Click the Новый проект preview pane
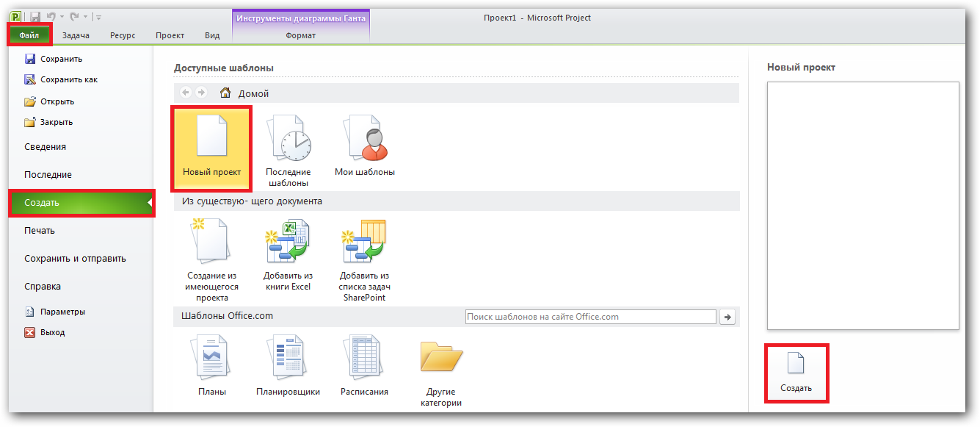Viewport: 980px width, 427px height. click(863, 206)
